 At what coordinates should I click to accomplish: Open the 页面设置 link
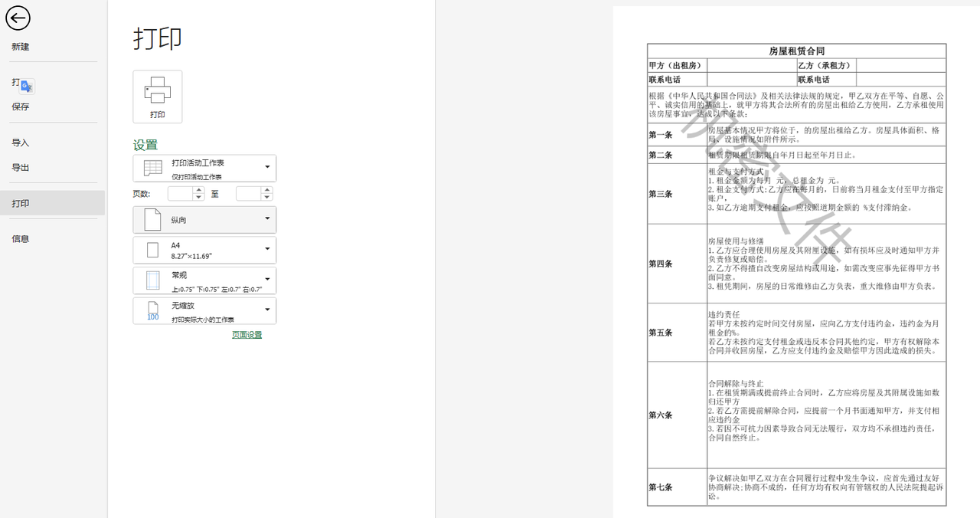tap(247, 335)
